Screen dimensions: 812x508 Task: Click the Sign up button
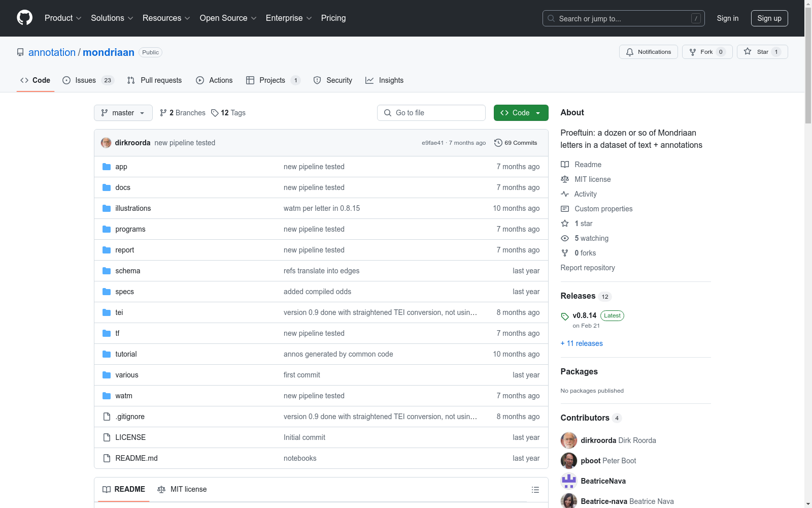point(769,18)
